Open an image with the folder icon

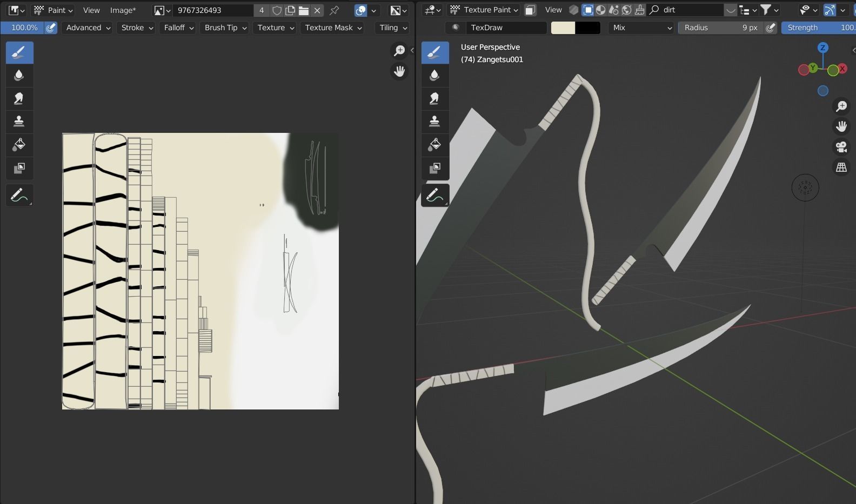(x=304, y=10)
